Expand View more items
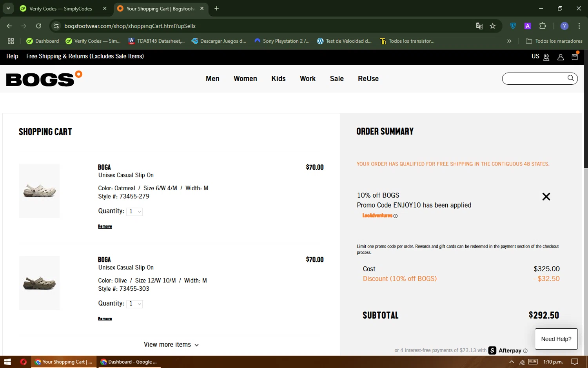The image size is (588, 368). pyautogui.click(x=171, y=344)
